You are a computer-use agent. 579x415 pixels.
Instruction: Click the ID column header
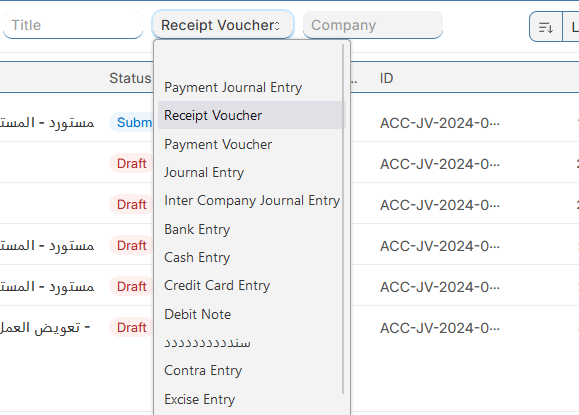[x=386, y=78]
